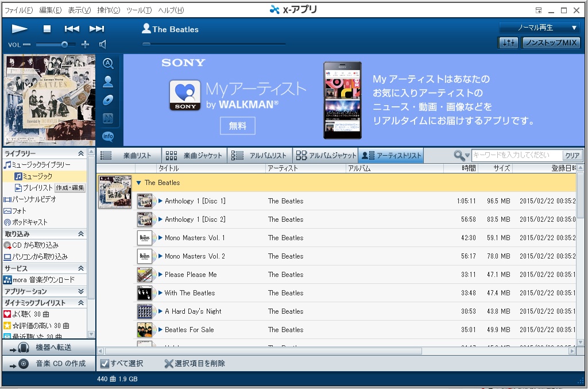Toggle the すべて選択 checkbox
The height and width of the screenshot is (389, 588).
pyautogui.click(x=105, y=364)
